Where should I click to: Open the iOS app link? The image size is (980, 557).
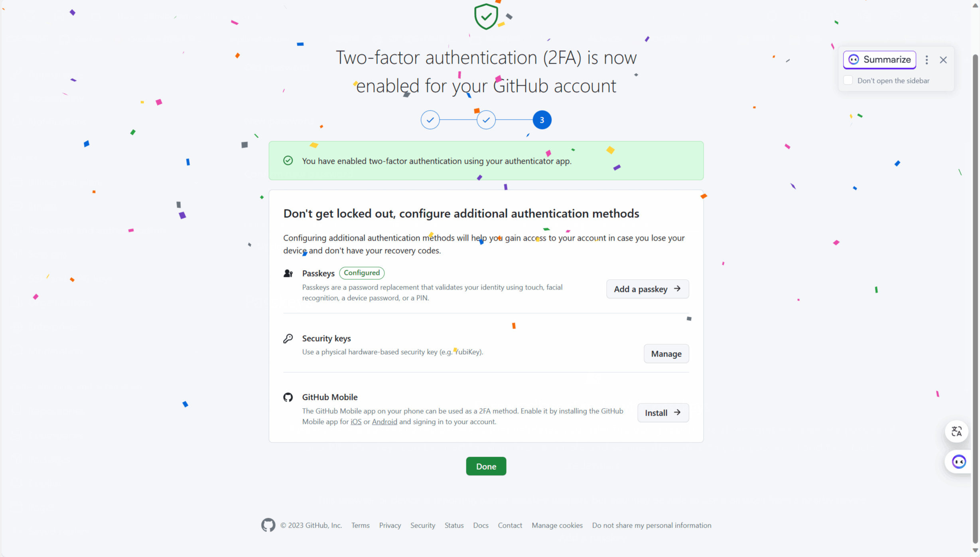tap(356, 422)
